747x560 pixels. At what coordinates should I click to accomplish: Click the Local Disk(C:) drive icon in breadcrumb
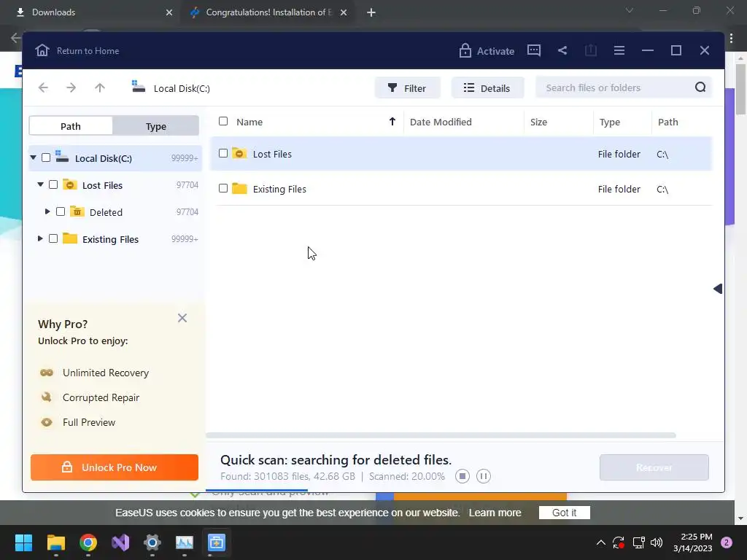(138, 87)
